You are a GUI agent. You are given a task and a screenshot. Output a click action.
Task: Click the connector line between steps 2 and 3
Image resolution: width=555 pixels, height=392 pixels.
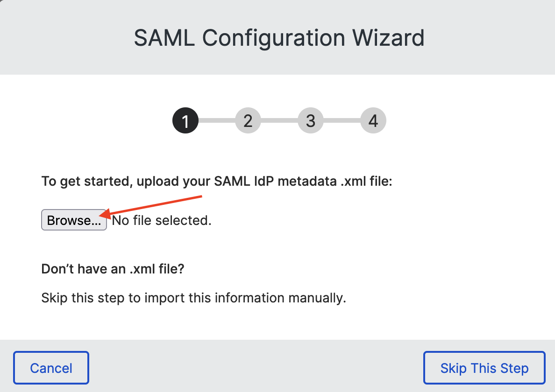[x=279, y=120]
